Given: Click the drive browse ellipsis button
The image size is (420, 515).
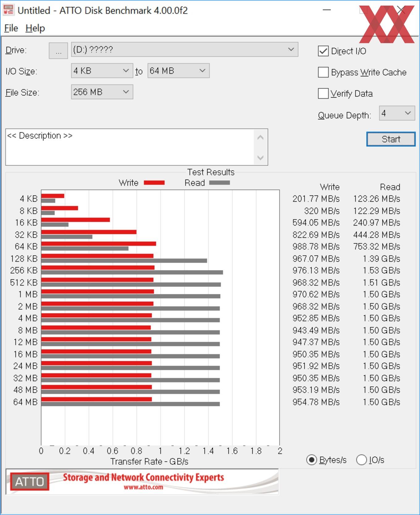Looking at the screenshot, I should click(58, 51).
